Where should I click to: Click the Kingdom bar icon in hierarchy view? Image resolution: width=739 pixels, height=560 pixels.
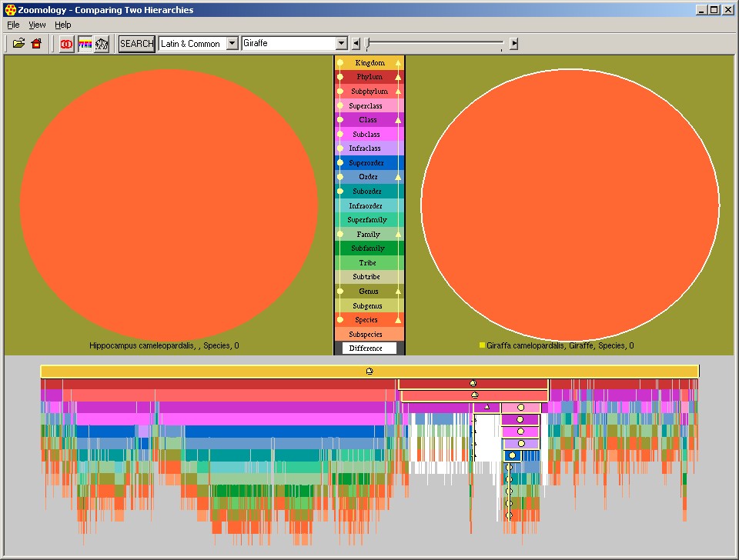pyautogui.click(x=369, y=372)
